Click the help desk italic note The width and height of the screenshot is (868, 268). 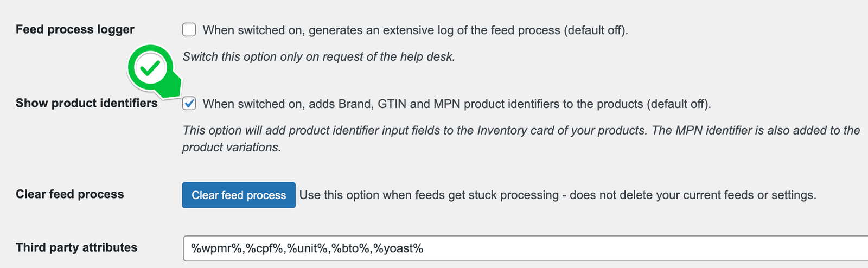click(318, 57)
